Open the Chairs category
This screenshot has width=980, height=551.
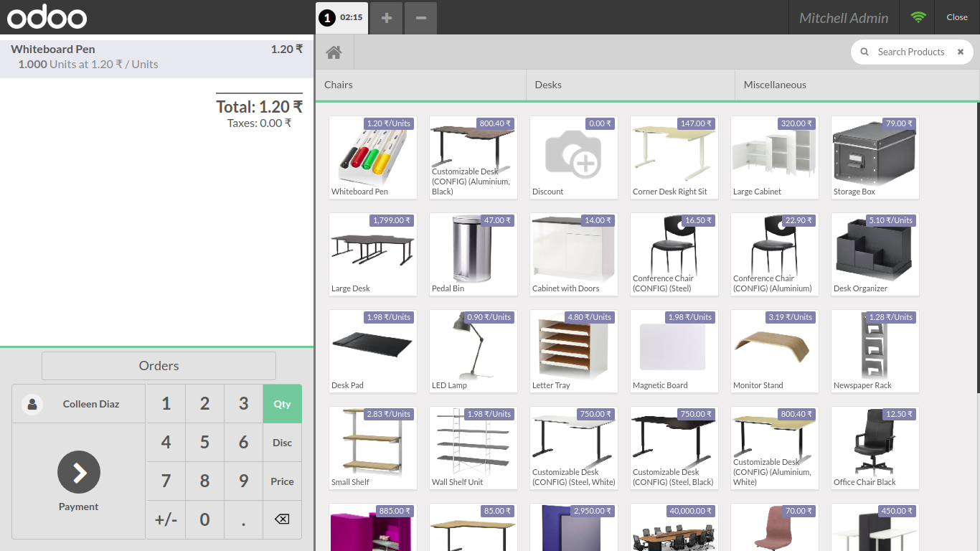tap(420, 85)
